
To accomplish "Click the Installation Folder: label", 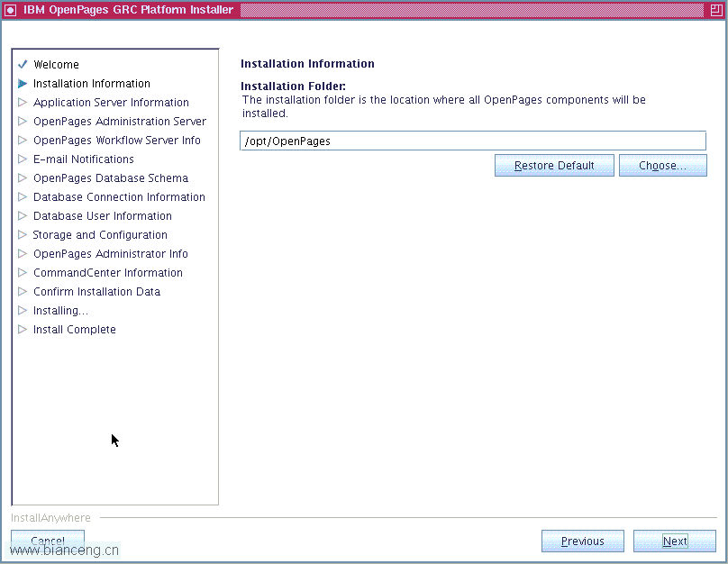I will click(x=293, y=86).
